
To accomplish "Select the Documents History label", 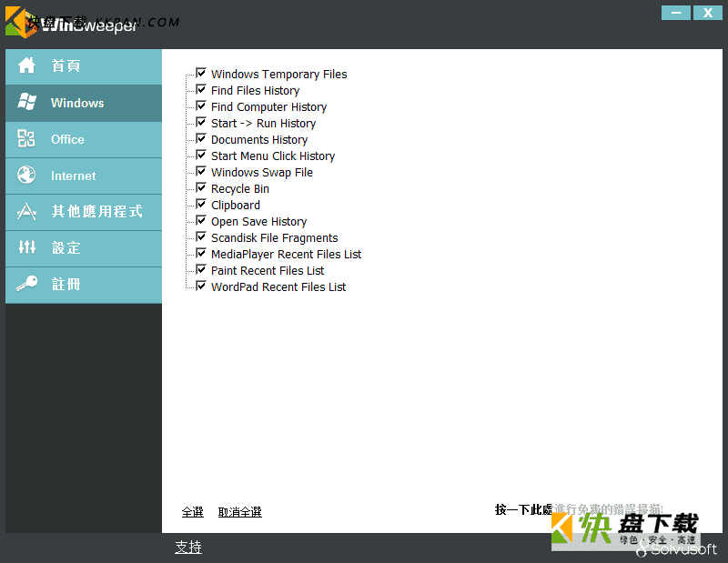I will pyautogui.click(x=259, y=140).
